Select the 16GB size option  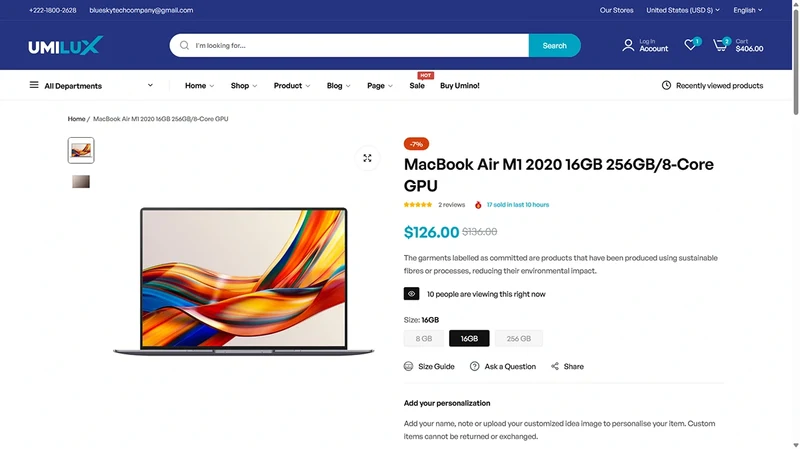469,338
